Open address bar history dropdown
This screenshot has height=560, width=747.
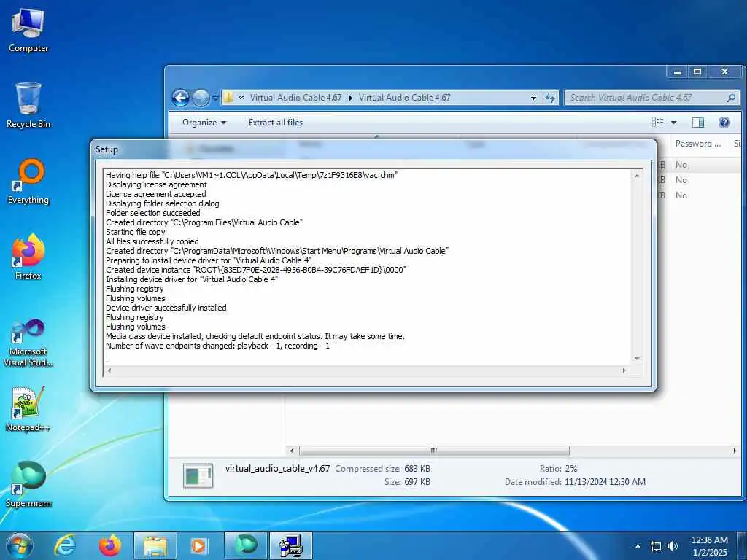click(x=533, y=98)
